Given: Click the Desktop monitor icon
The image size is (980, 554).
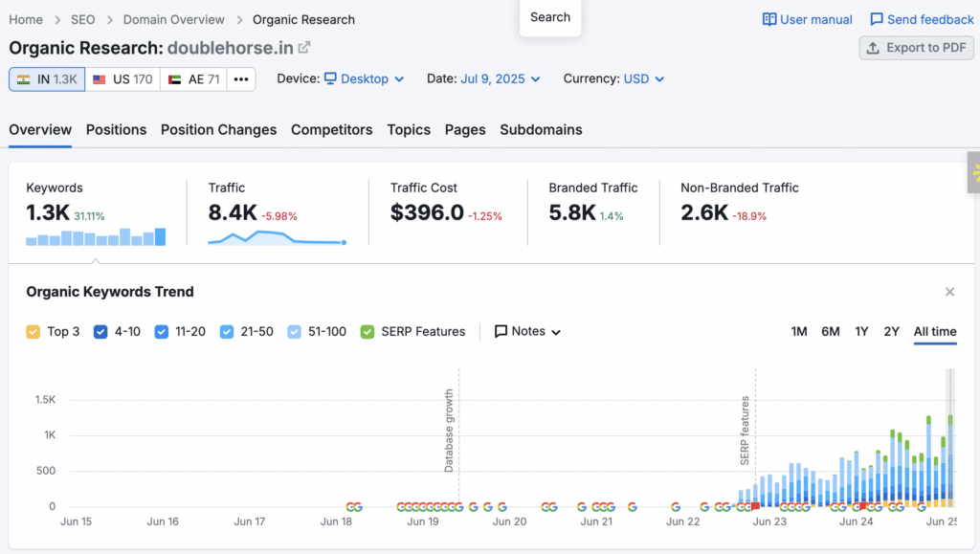Looking at the screenshot, I should (330, 78).
